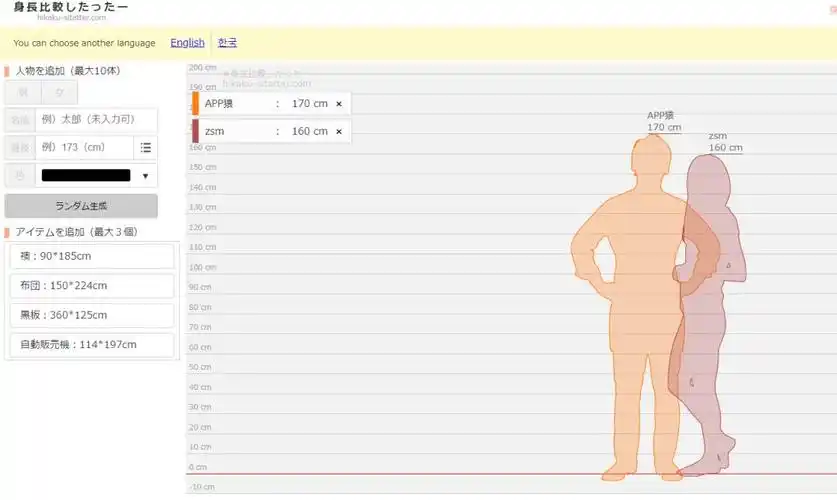Click the 身長比較したったー site title
This screenshot has height=500, width=837.
(70, 8)
